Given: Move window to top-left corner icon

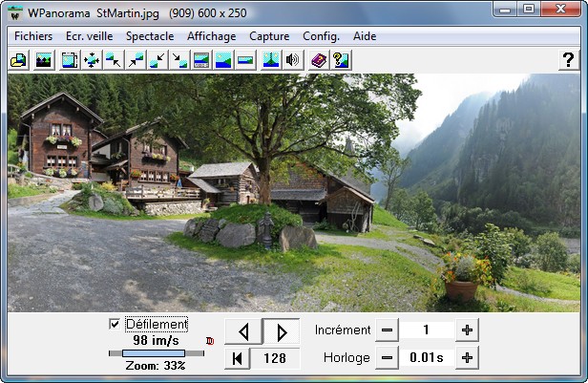Looking at the screenshot, I should (114, 60).
